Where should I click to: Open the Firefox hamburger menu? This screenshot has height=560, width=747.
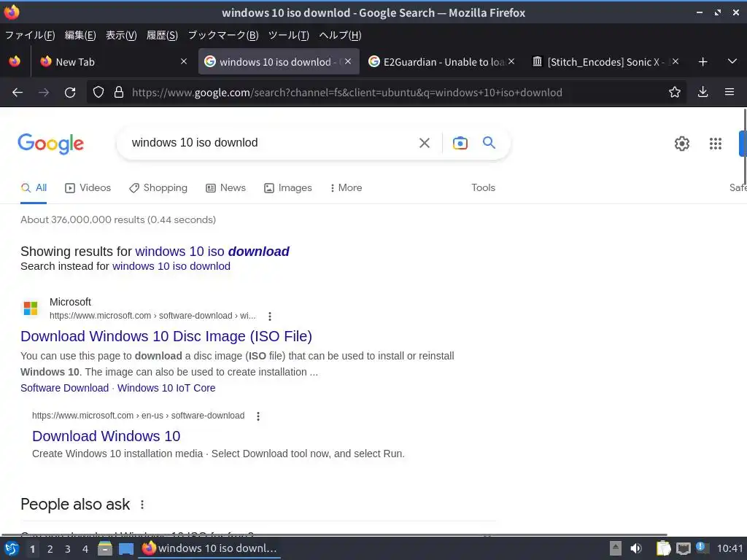pos(729,92)
